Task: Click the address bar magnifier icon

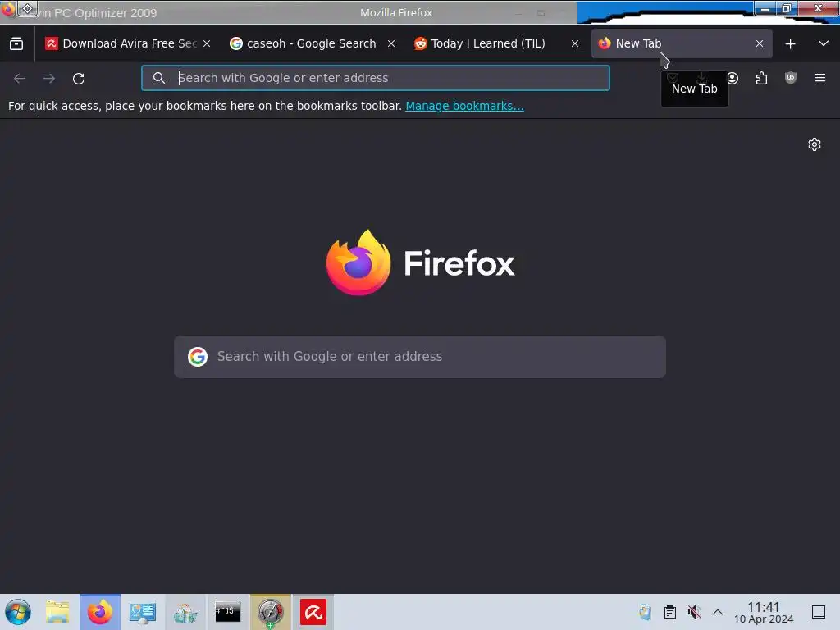Action: click(159, 78)
